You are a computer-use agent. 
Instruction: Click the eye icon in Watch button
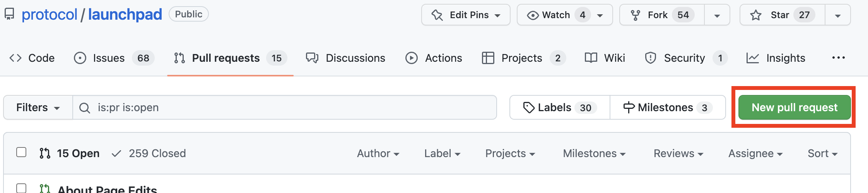click(533, 15)
